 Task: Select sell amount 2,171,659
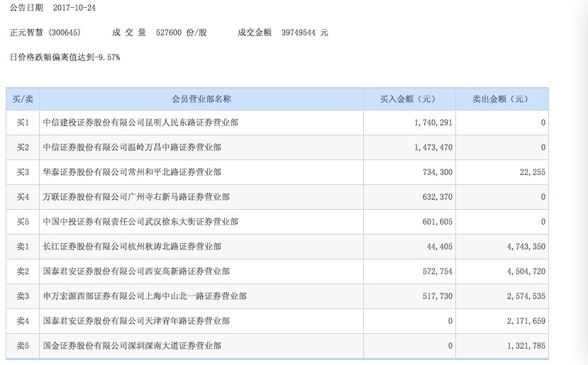click(x=526, y=320)
